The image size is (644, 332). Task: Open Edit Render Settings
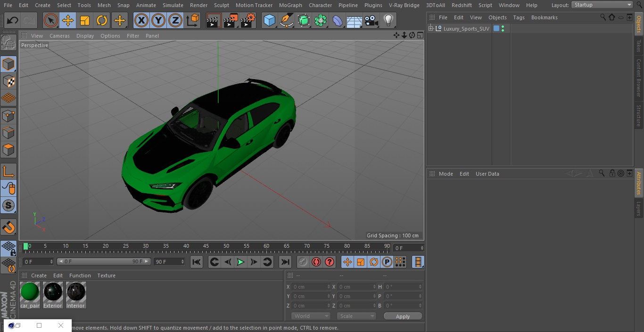coord(248,21)
